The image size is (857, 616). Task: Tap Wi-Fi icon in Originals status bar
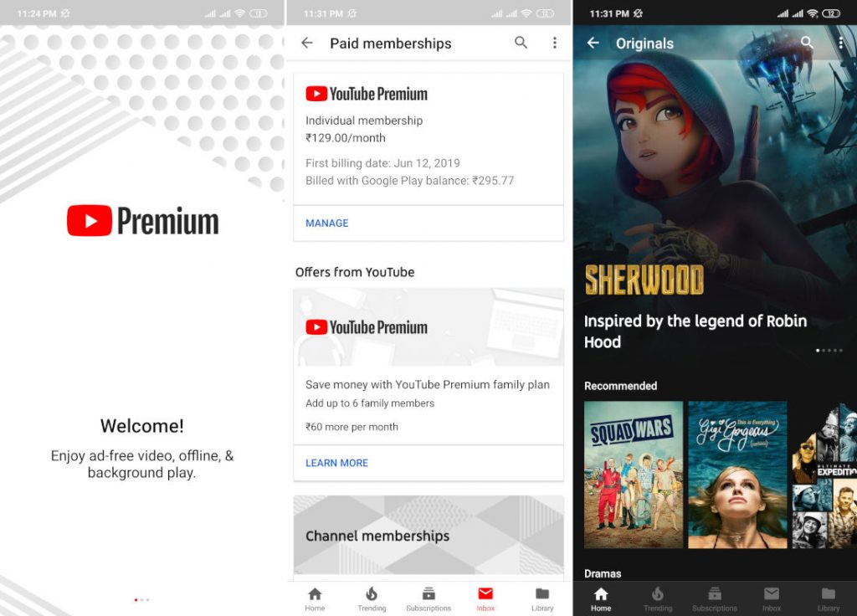[813, 13]
